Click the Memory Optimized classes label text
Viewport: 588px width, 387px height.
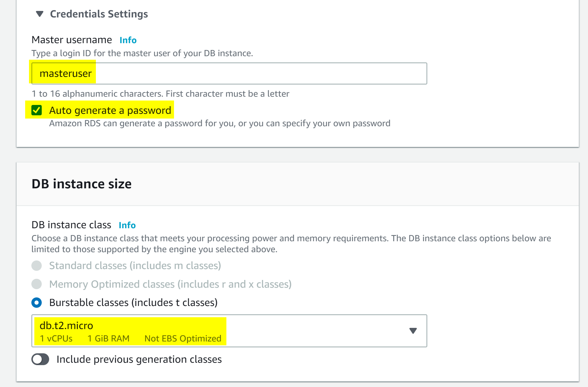point(170,284)
